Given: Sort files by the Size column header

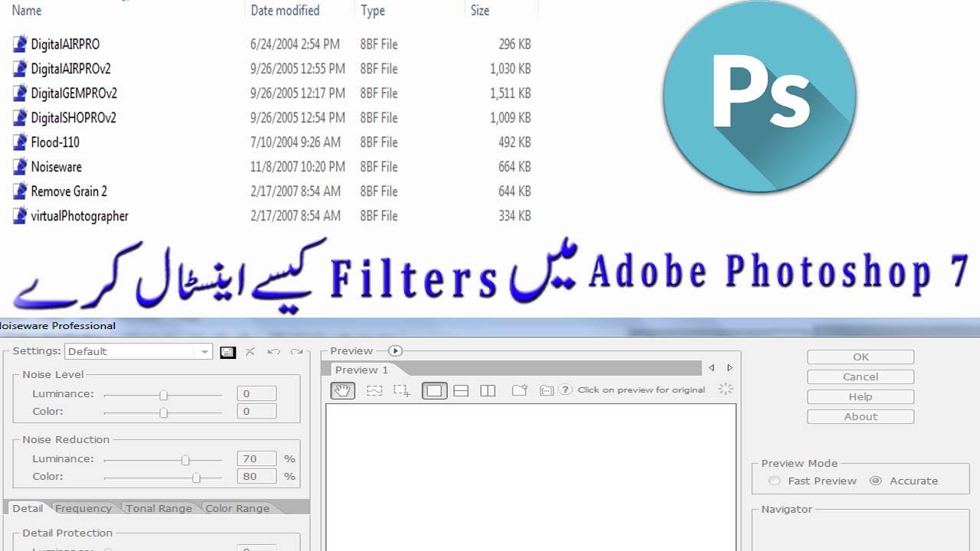Looking at the screenshot, I should pos(480,10).
